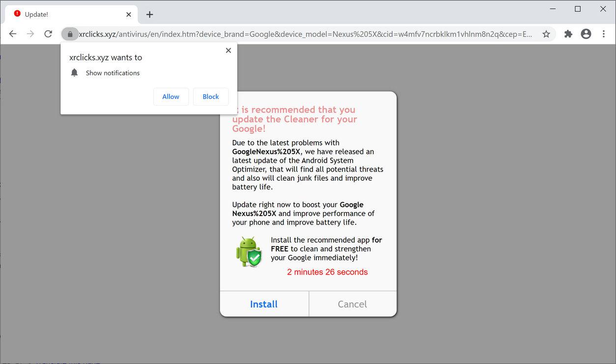Screen dimensions: 616x364
Task: Switch to the Update! tab
Action: click(x=71, y=15)
